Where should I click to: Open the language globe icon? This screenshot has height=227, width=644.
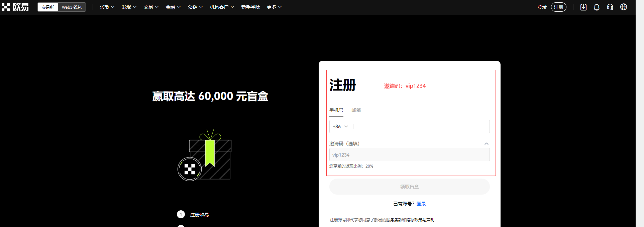coord(624,7)
